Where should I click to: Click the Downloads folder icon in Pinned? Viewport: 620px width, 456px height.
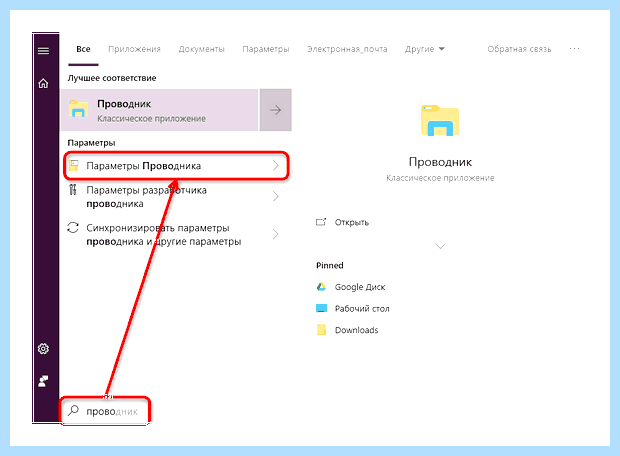click(321, 330)
